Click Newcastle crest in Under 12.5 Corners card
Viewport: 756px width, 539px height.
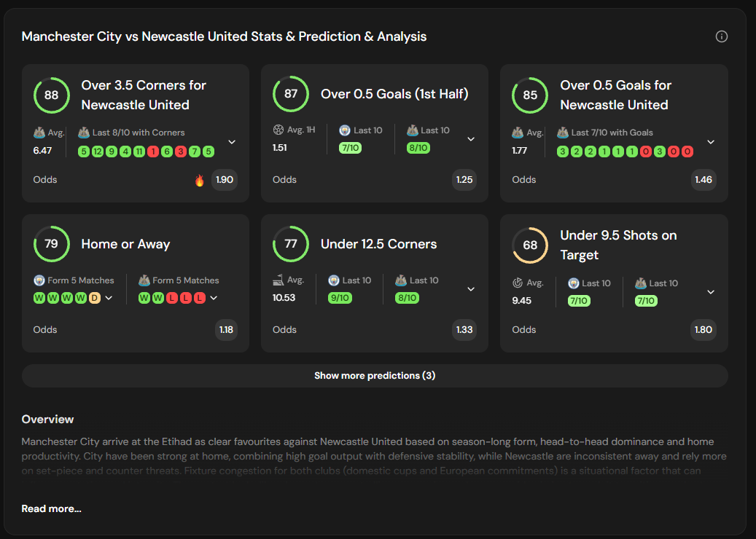pos(401,280)
